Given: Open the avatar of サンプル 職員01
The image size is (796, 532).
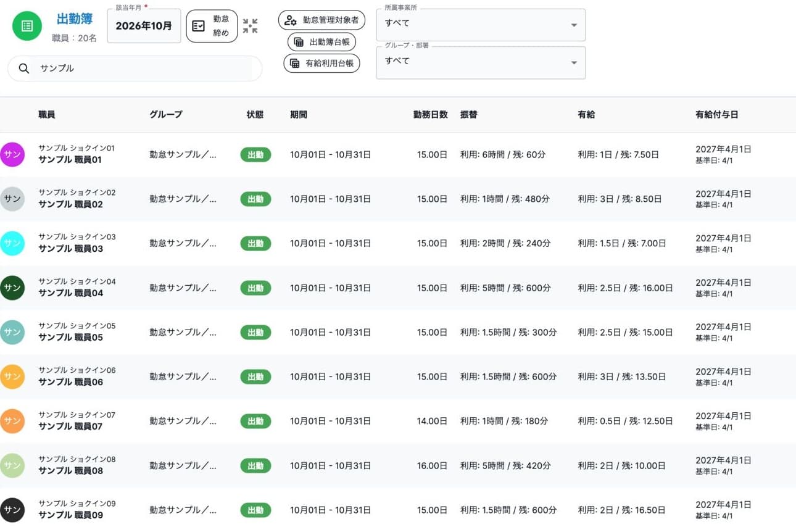Looking at the screenshot, I should click(x=12, y=154).
